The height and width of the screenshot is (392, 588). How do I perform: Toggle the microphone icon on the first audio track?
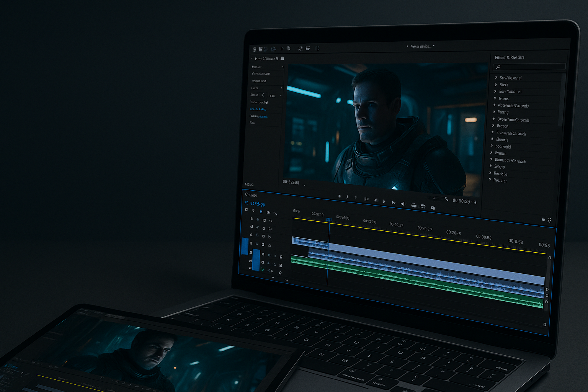coord(281,257)
